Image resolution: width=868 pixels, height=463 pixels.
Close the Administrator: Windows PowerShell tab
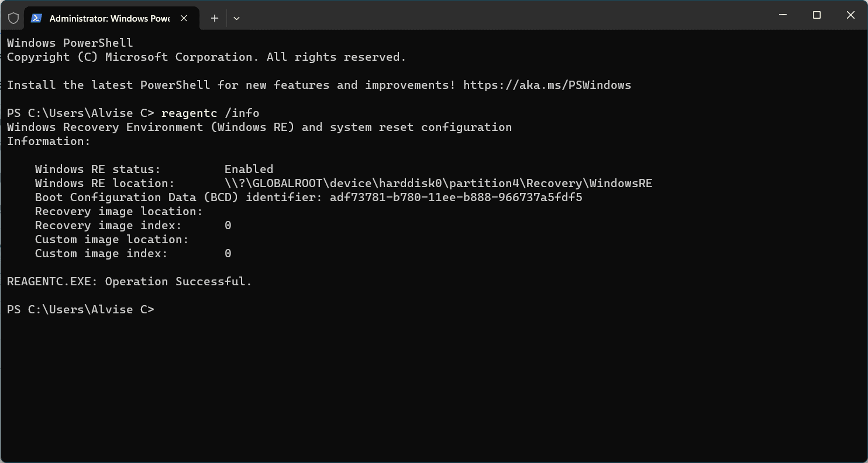pyautogui.click(x=184, y=18)
